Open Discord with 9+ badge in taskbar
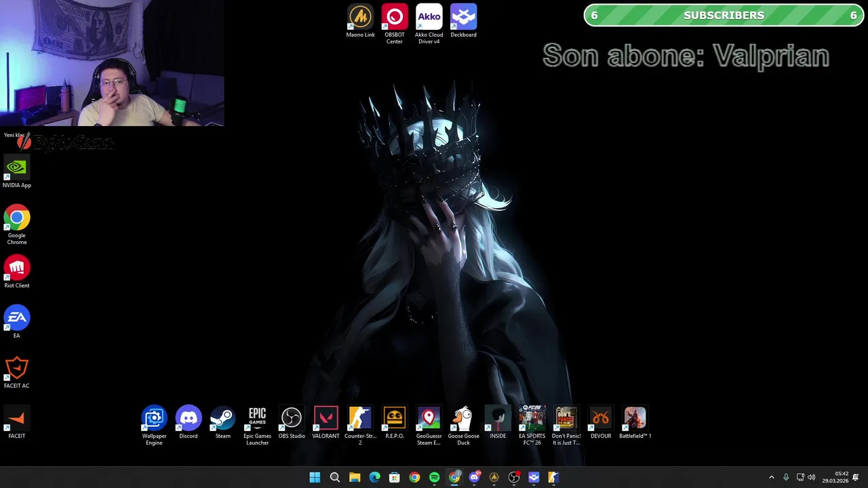Viewport: 868px width, 488px height. (474, 477)
